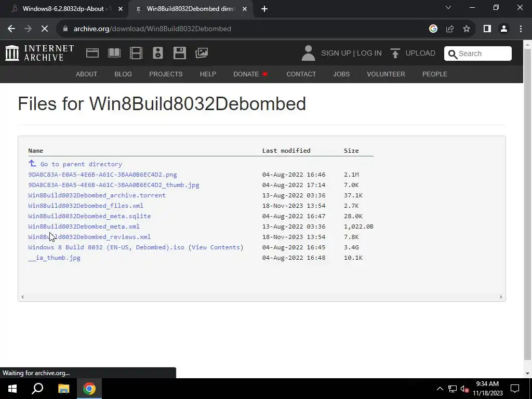Open the browser side panel
This screenshot has width=532, height=399.
tap(487, 29)
